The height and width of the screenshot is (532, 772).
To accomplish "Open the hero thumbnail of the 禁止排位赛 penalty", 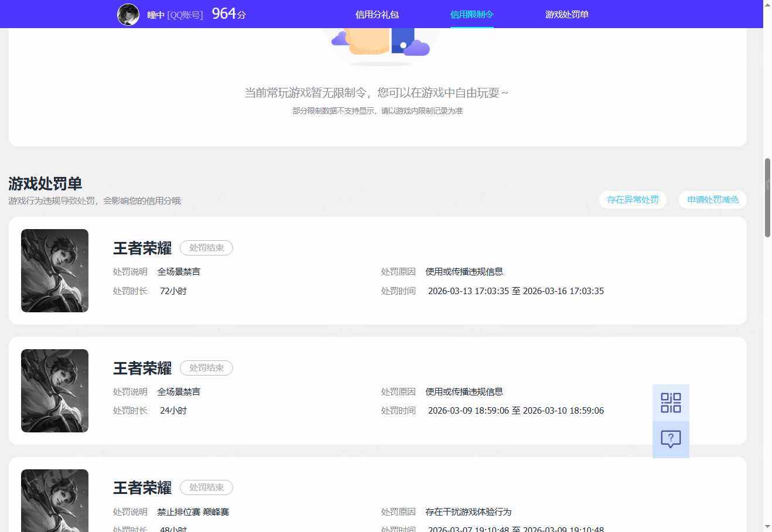I will (54, 500).
